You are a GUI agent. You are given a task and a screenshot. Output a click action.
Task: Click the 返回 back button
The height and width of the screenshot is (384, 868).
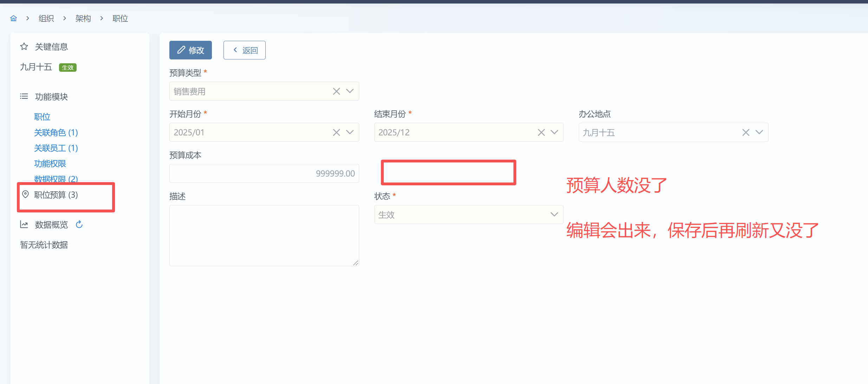[x=245, y=50]
